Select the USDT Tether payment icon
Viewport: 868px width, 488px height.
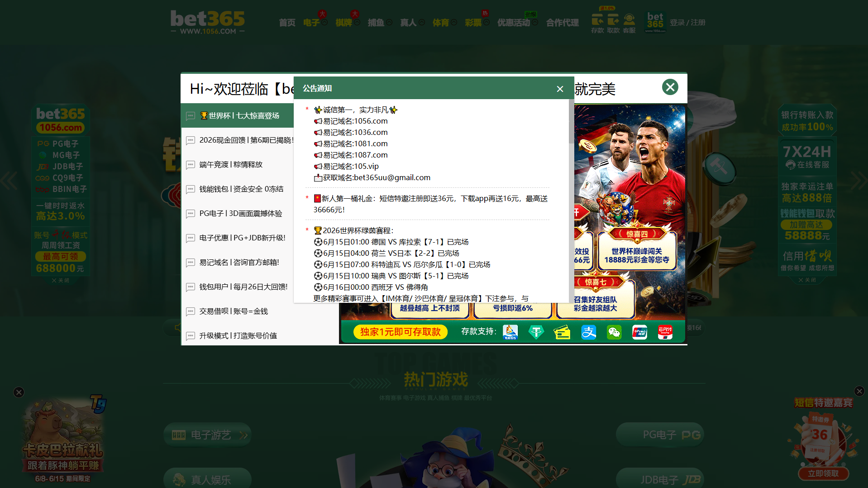(x=536, y=332)
